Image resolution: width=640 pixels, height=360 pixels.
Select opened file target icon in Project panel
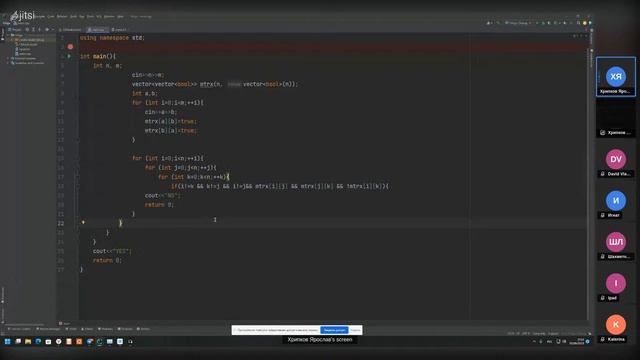pos(27,30)
